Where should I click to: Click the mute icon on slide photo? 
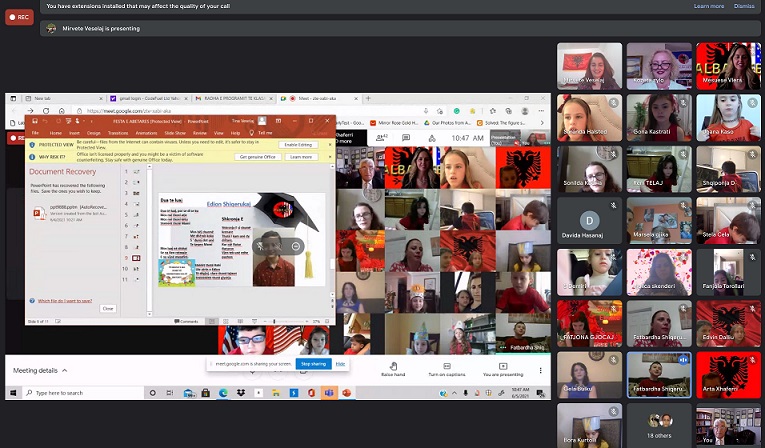tap(259, 246)
